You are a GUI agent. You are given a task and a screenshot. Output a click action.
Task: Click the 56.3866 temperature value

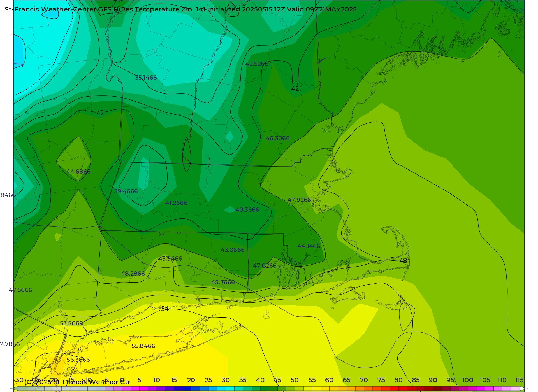click(78, 360)
